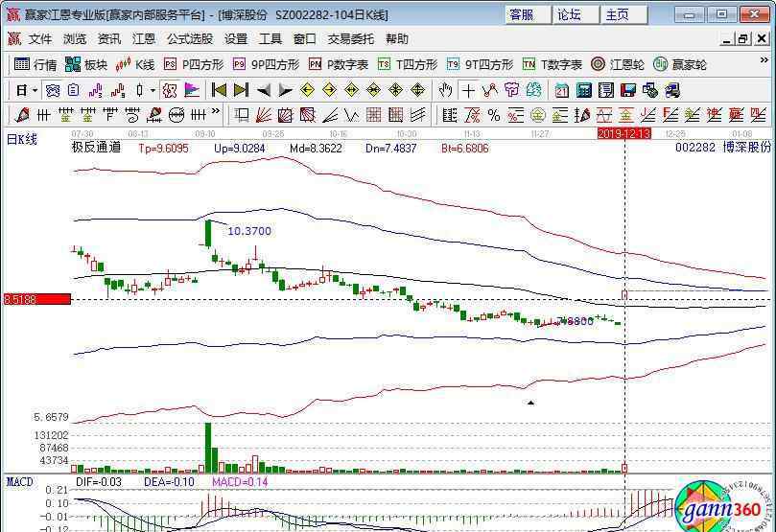Click the yellow diamond horizontal-expand icon
776x532 pixels.
pos(352,90)
